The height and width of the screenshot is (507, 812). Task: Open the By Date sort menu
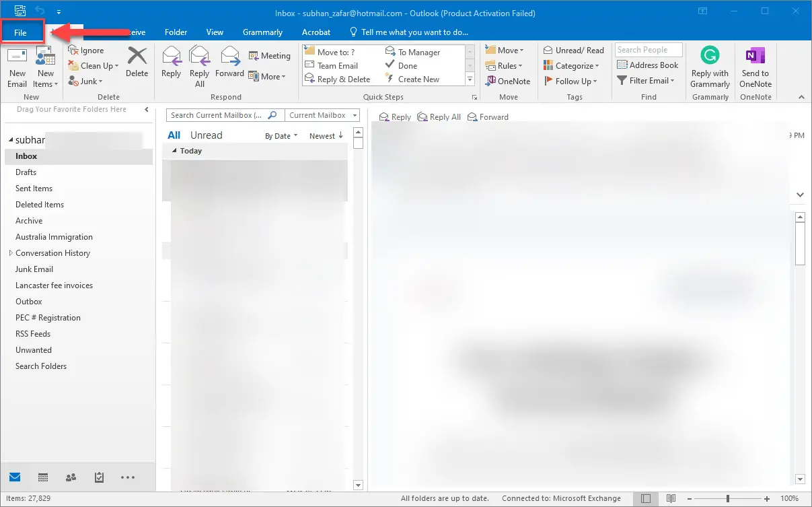[281, 136]
